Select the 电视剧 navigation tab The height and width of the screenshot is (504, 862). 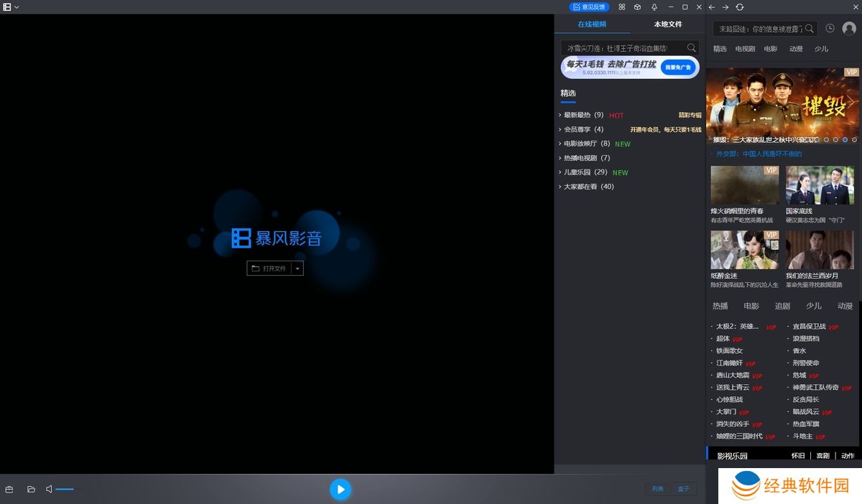point(745,49)
